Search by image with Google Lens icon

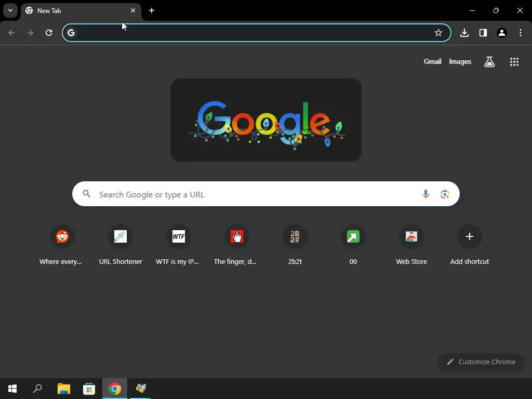445,194
